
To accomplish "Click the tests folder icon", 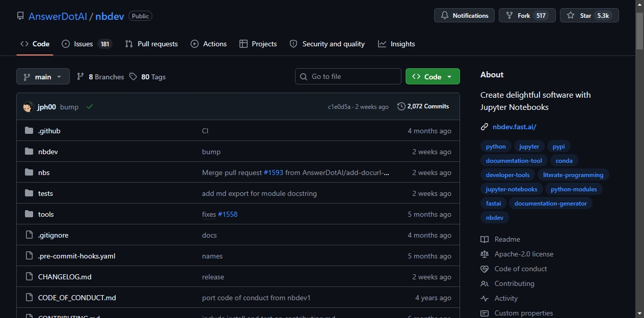I will click(x=29, y=193).
